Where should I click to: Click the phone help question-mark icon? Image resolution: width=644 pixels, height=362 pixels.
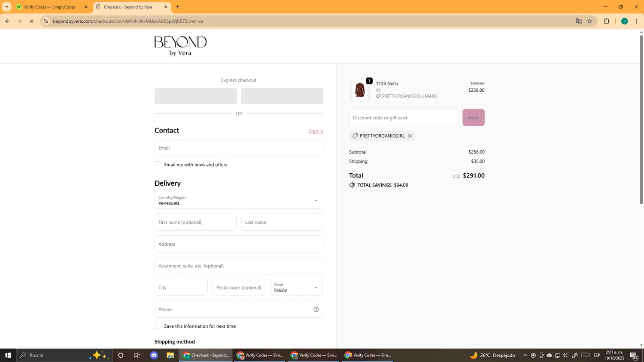[x=316, y=309]
